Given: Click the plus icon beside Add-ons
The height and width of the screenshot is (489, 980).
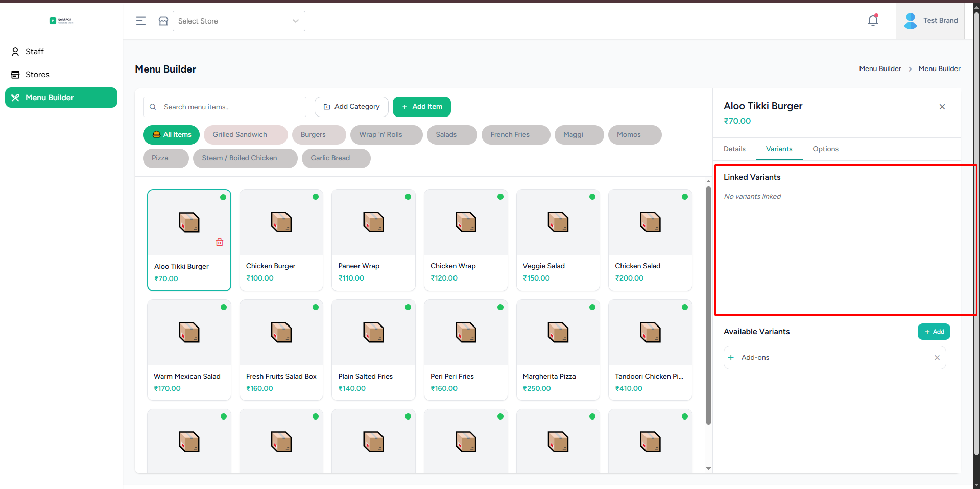Looking at the screenshot, I should [x=731, y=358].
